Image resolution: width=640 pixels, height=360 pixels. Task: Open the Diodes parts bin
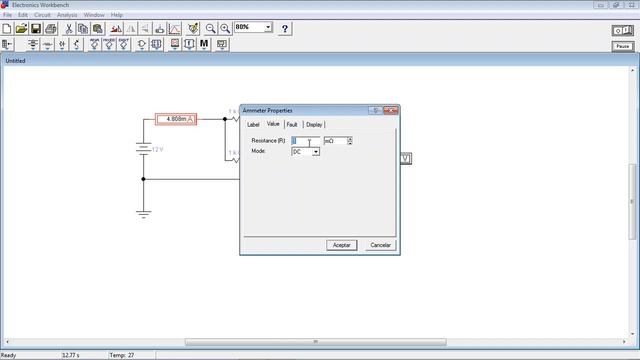62,44
